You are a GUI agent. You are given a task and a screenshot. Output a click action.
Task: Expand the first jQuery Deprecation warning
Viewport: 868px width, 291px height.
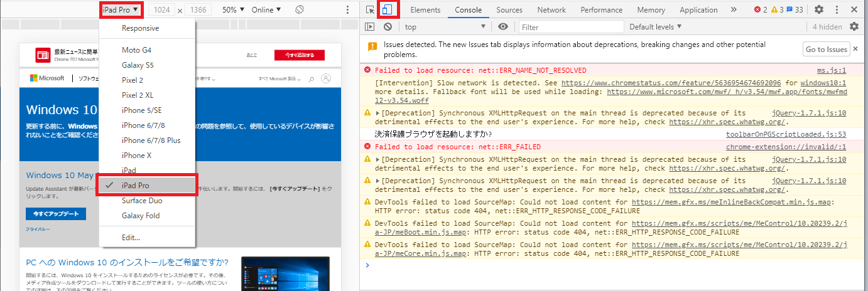point(377,113)
